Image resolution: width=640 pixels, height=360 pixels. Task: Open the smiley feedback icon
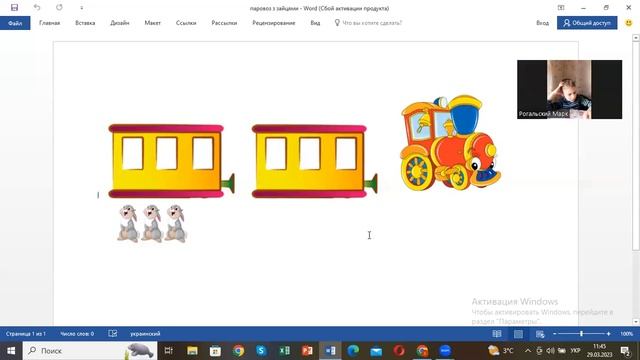(x=629, y=23)
